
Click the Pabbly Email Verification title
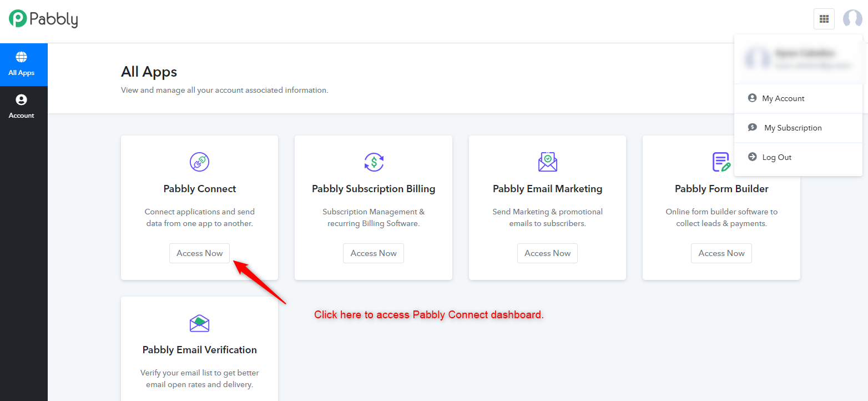(200, 350)
